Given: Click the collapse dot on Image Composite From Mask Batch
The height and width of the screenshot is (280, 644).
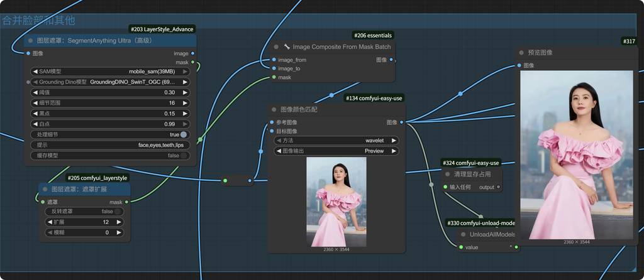Looking at the screenshot, I should (x=276, y=46).
